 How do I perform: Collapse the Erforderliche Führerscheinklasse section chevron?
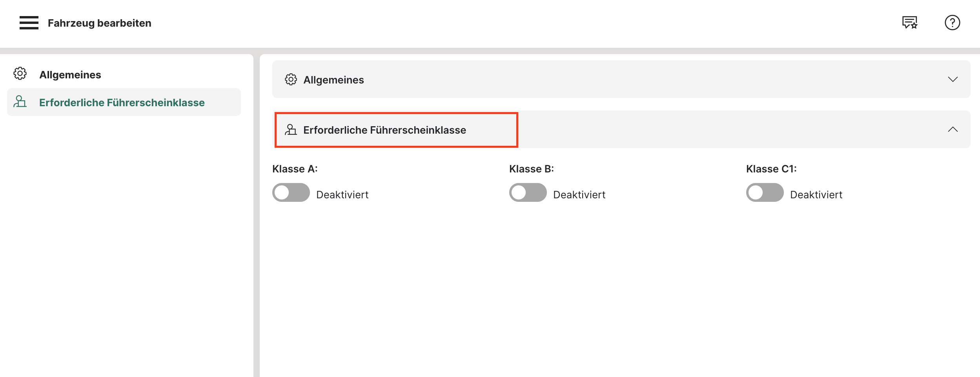[953, 130]
